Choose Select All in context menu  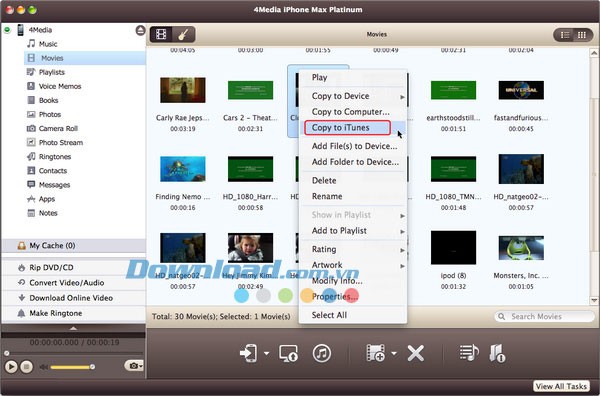[352, 315]
